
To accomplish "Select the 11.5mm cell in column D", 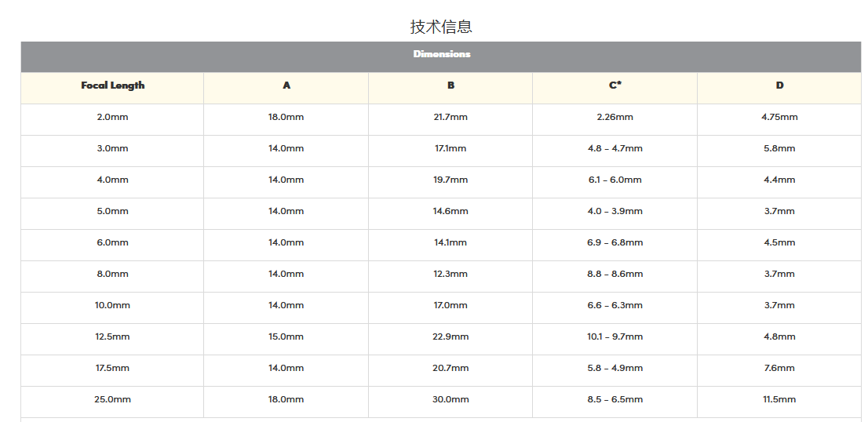I will point(779,399).
